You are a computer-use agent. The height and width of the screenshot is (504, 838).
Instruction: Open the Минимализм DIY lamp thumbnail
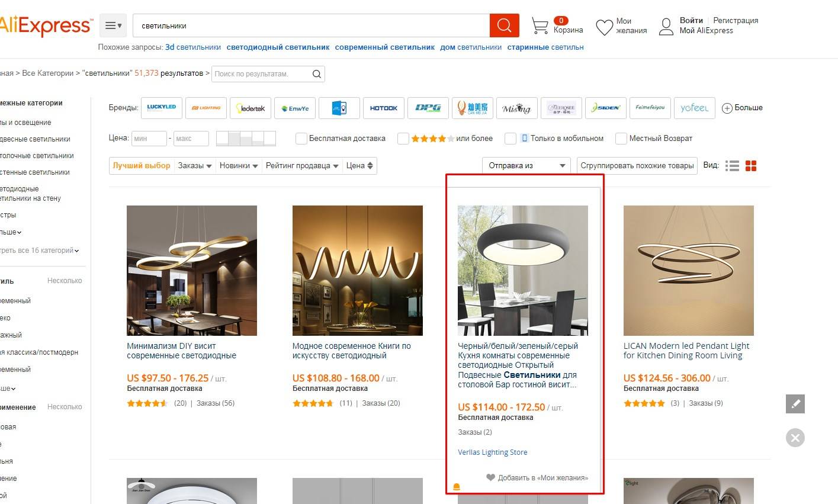coord(192,271)
